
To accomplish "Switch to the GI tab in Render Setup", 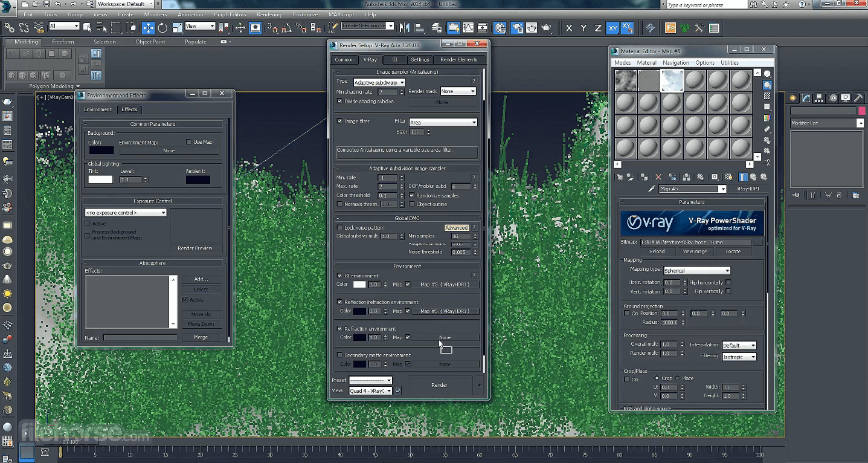I will click(x=394, y=59).
